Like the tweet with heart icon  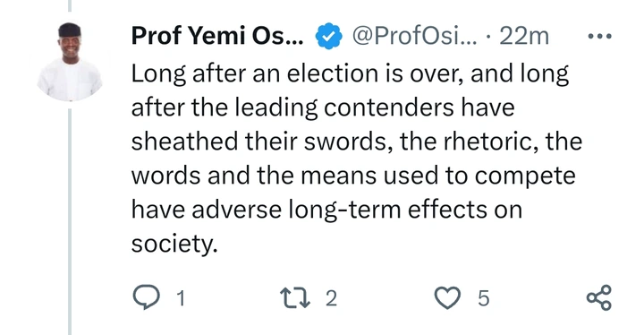(x=447, y=297)
